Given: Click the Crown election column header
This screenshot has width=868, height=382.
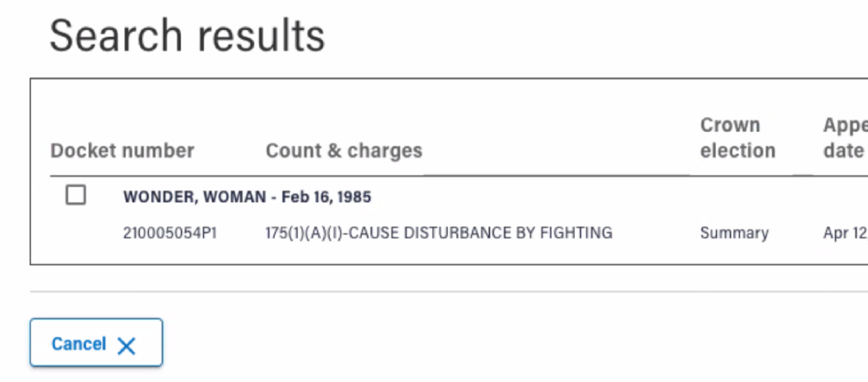Looking at the screenshot, I should (x=737, y=138).
